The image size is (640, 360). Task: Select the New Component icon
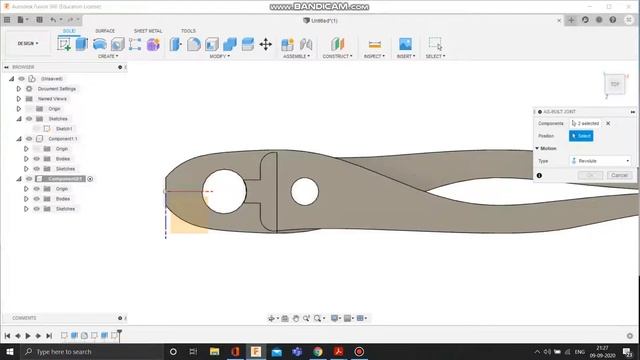(287, 44)
